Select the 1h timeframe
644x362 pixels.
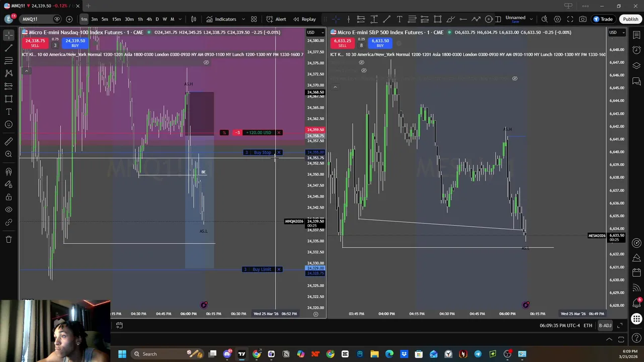coord(140,19)
